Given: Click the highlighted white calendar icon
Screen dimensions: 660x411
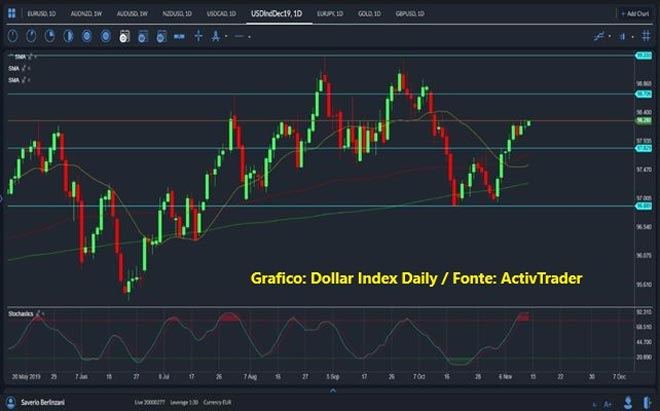Looking at the screenshot, I should pyautogui.click(x=124, y=35).
